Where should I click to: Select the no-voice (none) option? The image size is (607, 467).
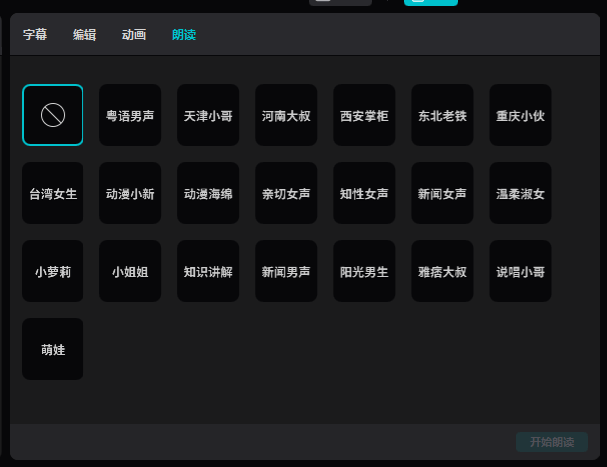[53, 115]
